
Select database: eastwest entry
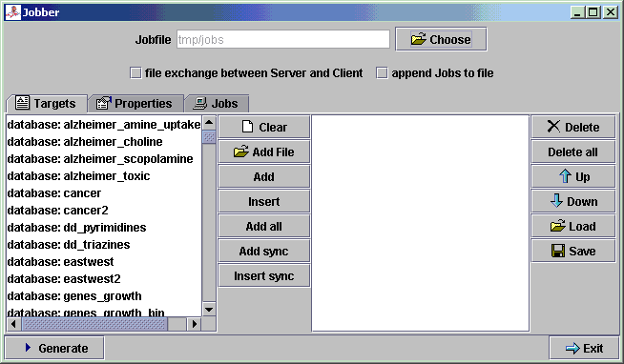point(104,262)
